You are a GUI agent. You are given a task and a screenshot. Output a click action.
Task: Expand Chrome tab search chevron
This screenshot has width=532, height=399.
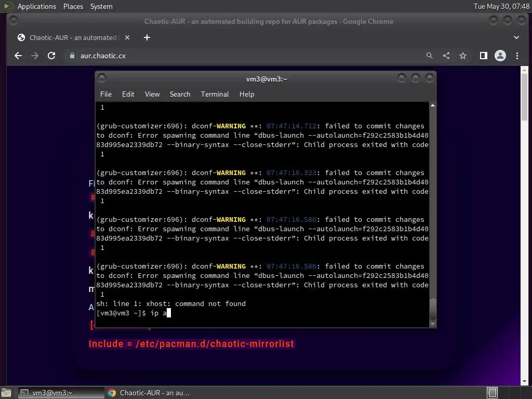tap(516, 37)
